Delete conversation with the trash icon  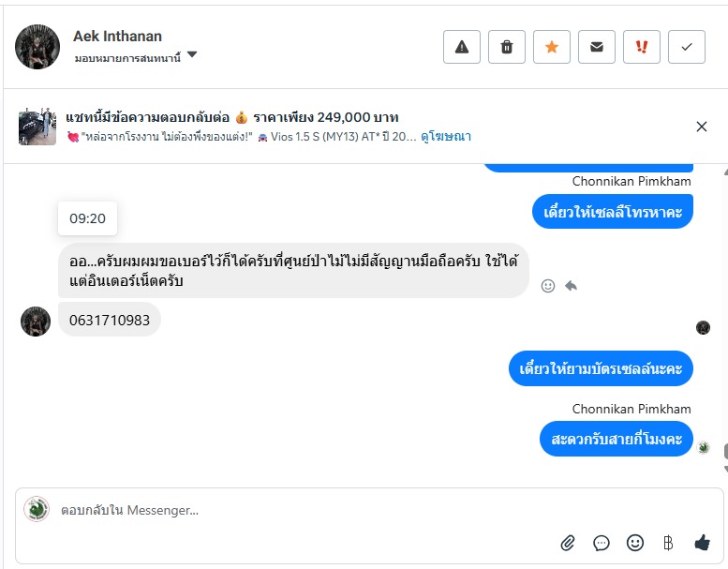[x=507, y=47]
